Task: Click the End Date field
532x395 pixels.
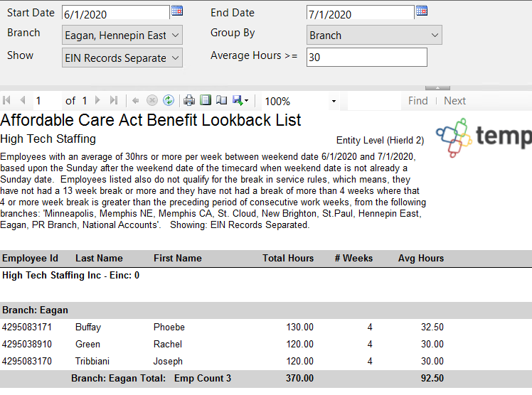Action: pyautogui.click(x=361, y=13)
